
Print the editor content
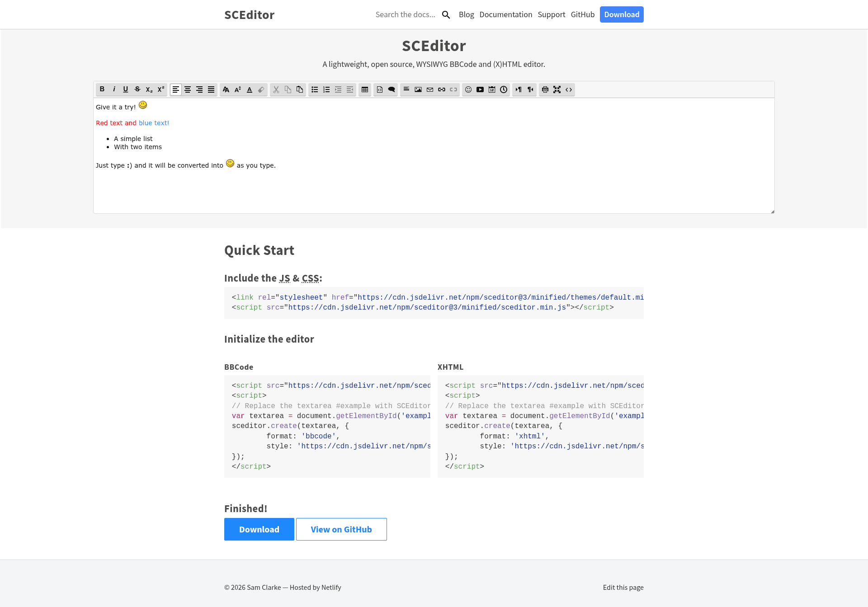(545, 89)
